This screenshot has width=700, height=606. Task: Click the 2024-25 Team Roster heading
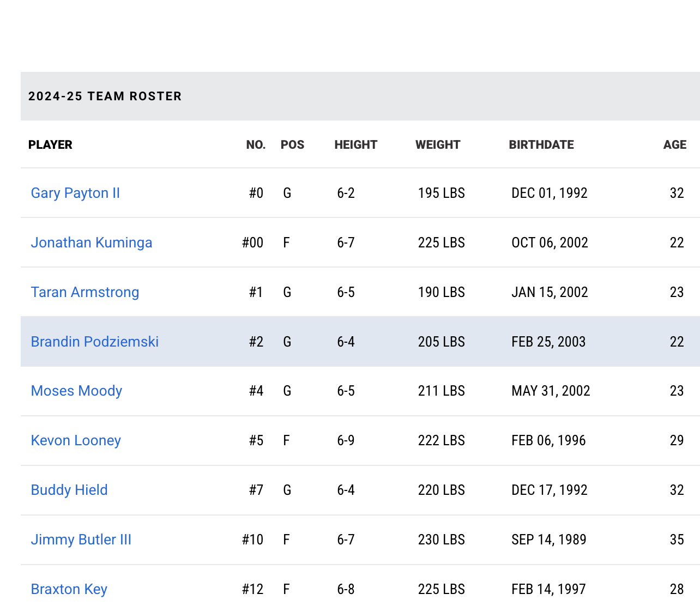(105, 96)
